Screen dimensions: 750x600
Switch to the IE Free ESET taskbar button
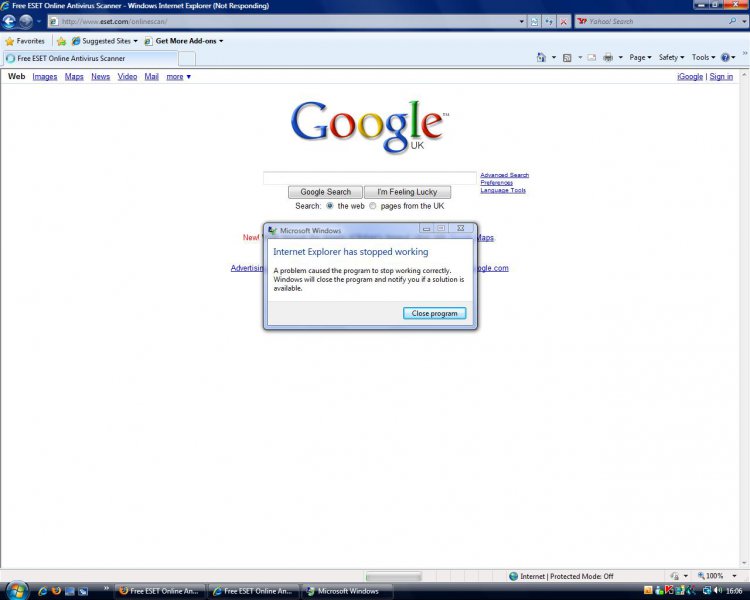(x=254, y=591)
